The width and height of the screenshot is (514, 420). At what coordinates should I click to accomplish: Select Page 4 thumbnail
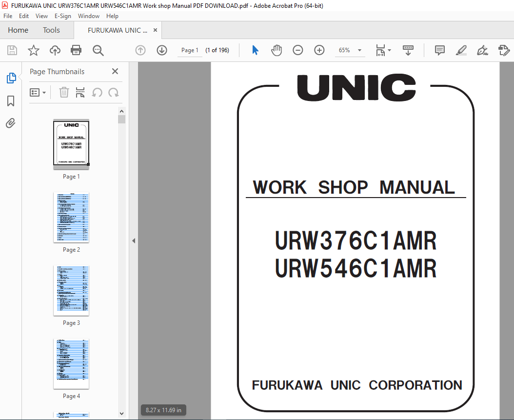coord(71,363)
